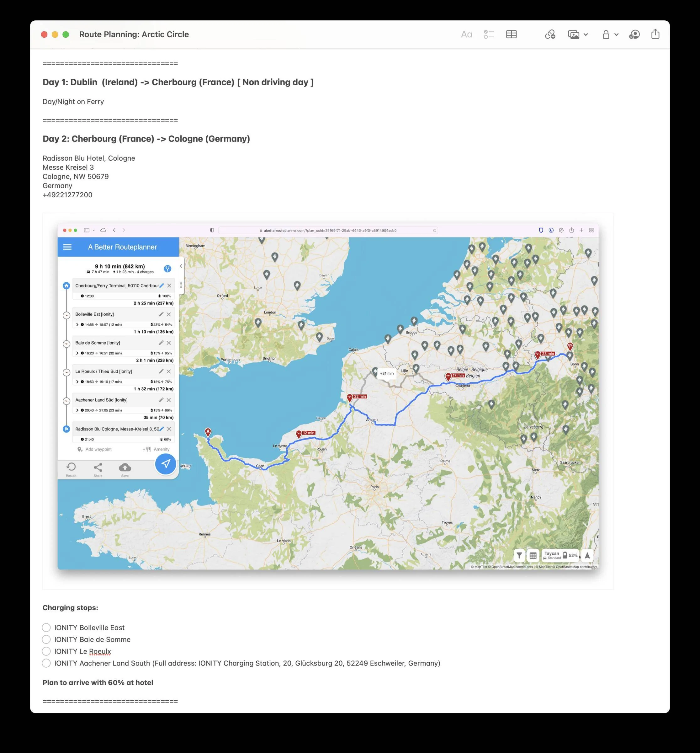Expand the Aachener Land Süd charge details chevron

click(x=77, y=410)
